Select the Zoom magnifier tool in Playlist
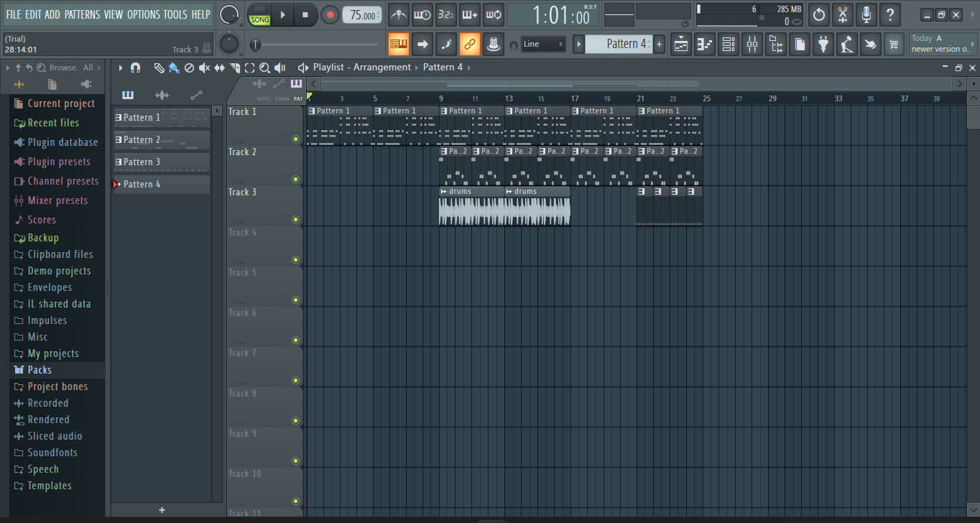980x523 pixels. coord(264,68)
